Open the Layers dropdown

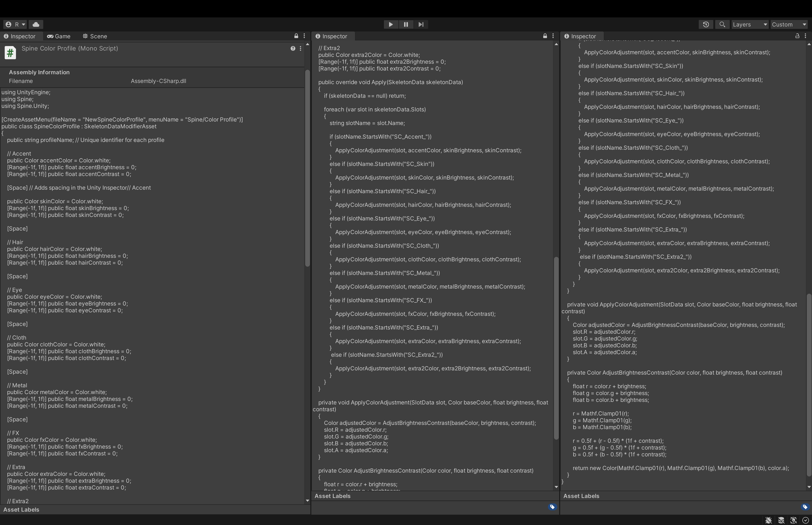(749, 24)
